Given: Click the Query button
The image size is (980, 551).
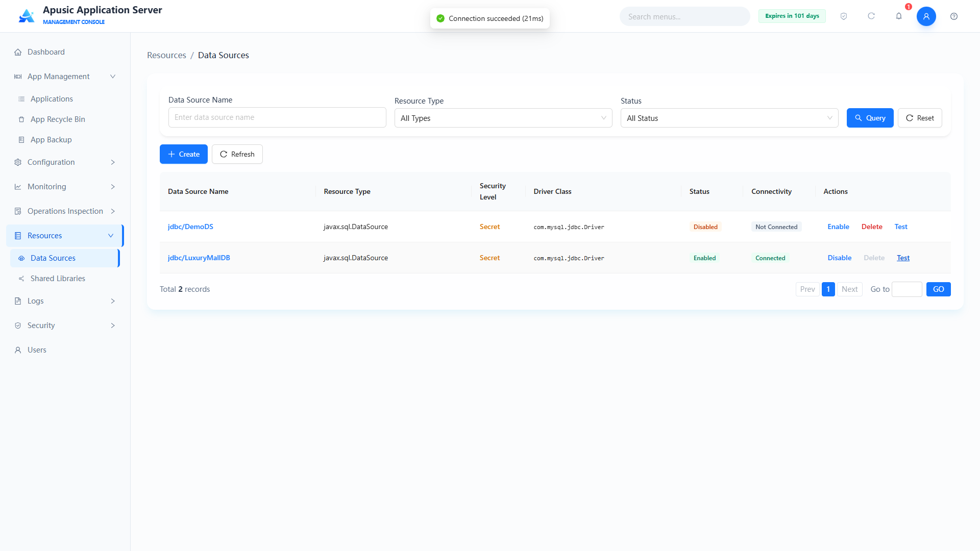Looking at the screenshot, I should tap(870, 118).
